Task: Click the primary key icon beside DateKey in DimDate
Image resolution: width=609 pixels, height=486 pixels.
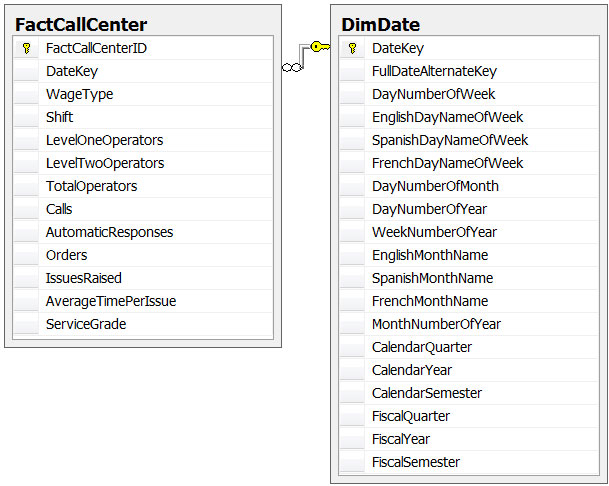Action: pos(352,48)
